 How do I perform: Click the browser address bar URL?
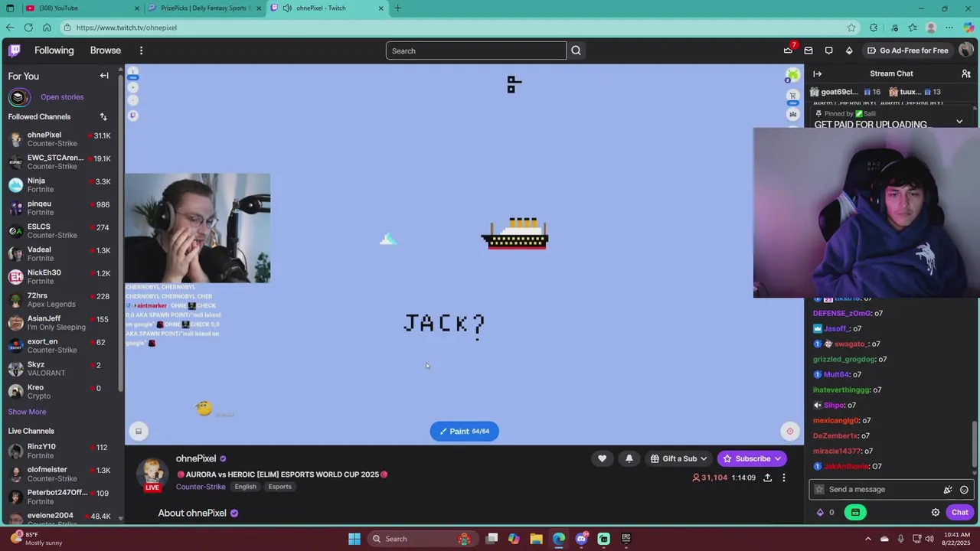126,28
